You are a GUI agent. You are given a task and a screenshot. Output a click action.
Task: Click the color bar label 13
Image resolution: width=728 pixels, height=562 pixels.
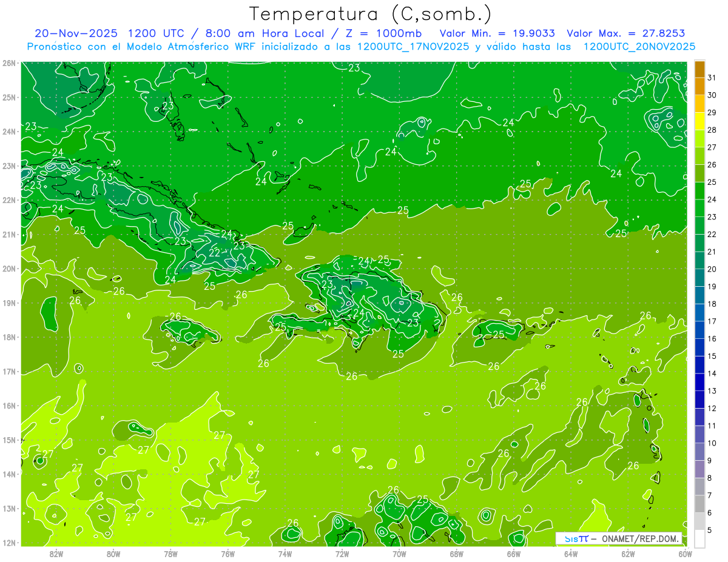[x=712, y=391]
